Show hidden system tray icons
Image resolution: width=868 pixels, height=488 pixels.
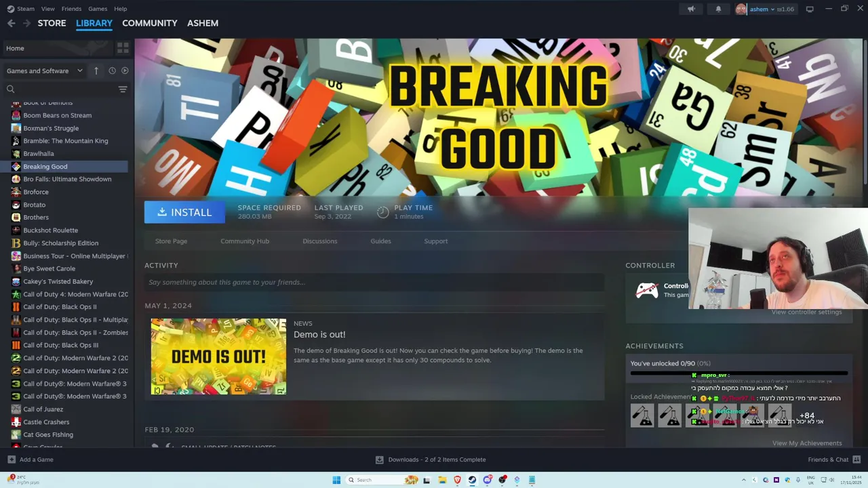point(744,480)
